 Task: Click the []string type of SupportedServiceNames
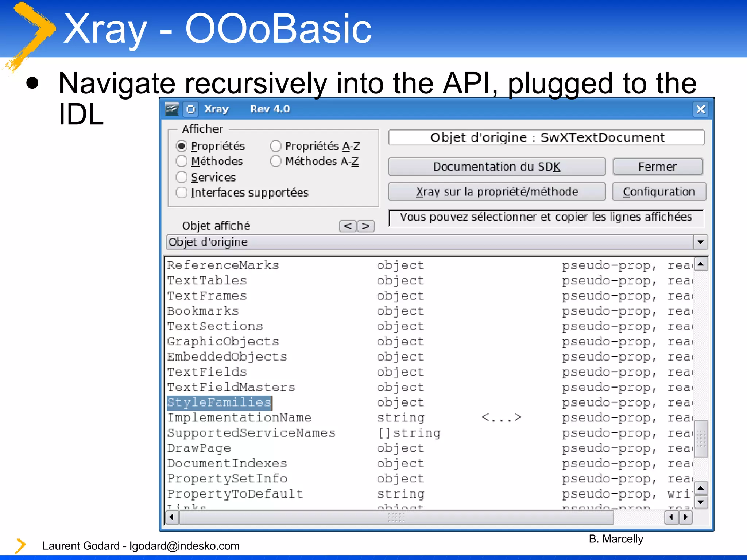409,433
